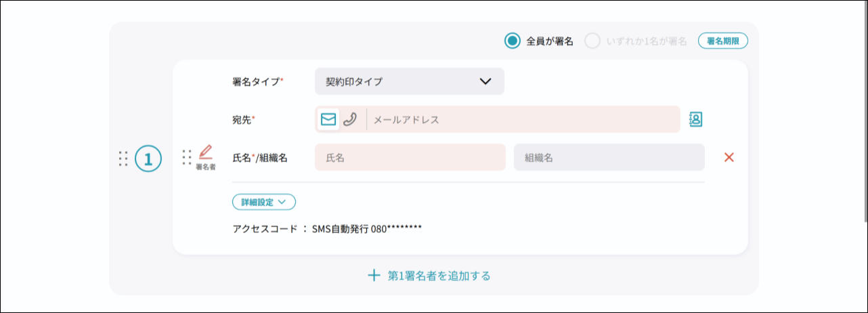Click into the 氏名 name field
This screenshot has height=313, width=868.
[x=410, y=157]
